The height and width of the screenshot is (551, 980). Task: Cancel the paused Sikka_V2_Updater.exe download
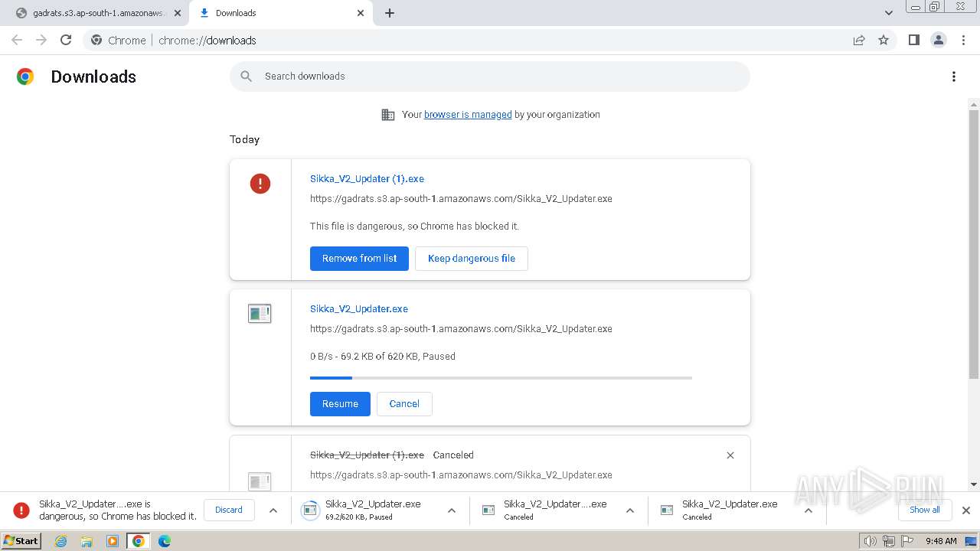pos(404,404)
